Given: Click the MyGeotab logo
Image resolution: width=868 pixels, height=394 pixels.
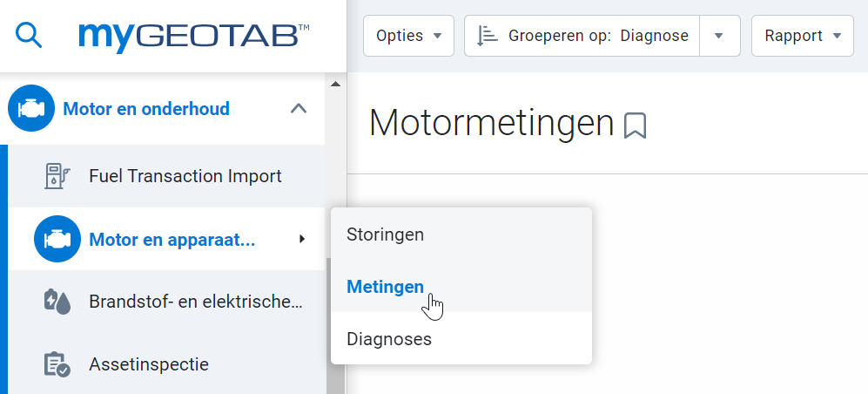Looking at the screenshot, I should coord(193,35).
